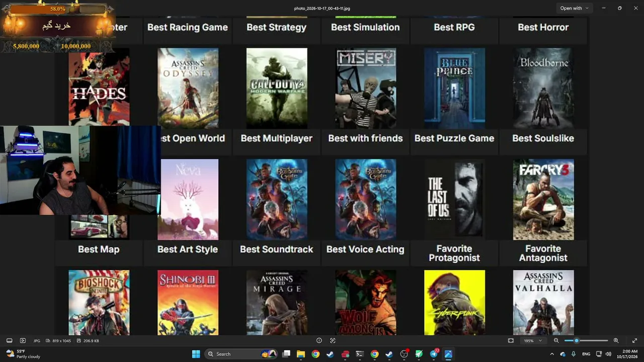
Task: Click the visual scan icon in Photos
Action: tap(333, 341)
